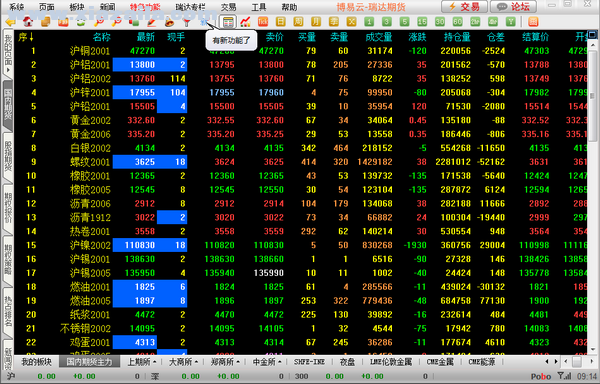Choose the 60-minute period icon
600x384 pixels.
tap(457, 22)
